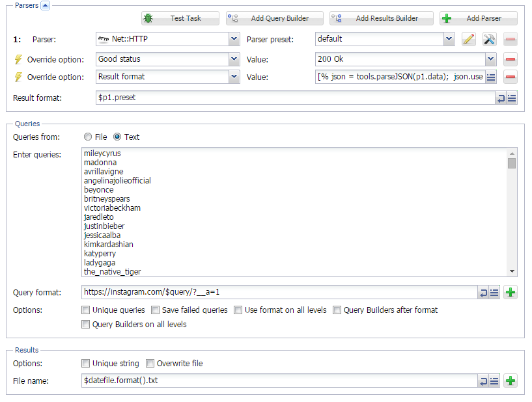The image size is (532, 402).
Task: Click list icon in File name field
Action: pyautogui.click(x=494, y=381)
